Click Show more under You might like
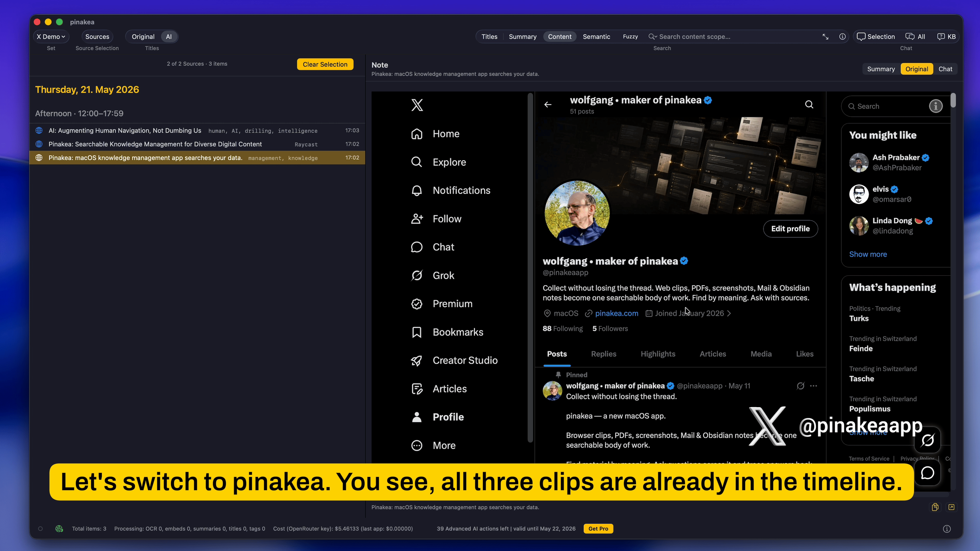 [x=868, y=254]
